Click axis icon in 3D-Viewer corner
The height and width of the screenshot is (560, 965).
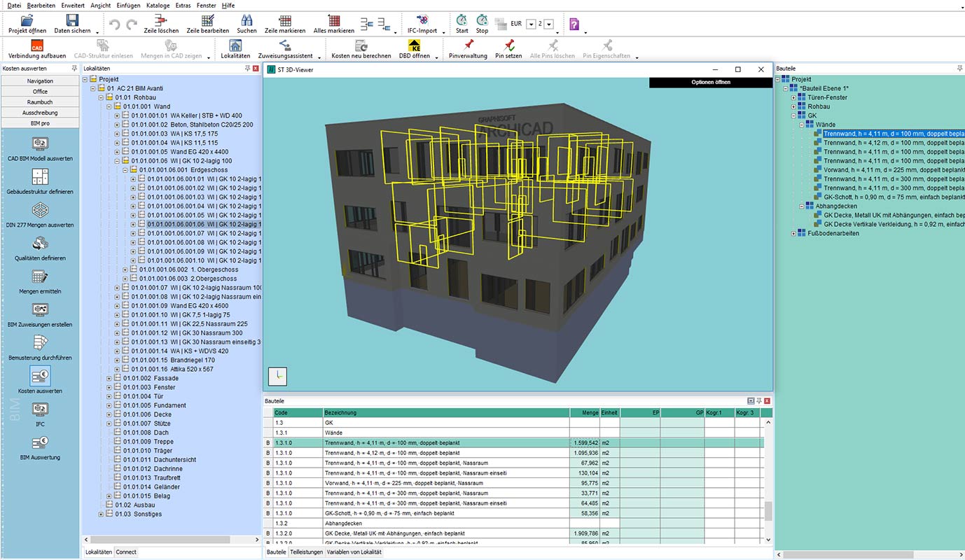click(x=277, y=377)
